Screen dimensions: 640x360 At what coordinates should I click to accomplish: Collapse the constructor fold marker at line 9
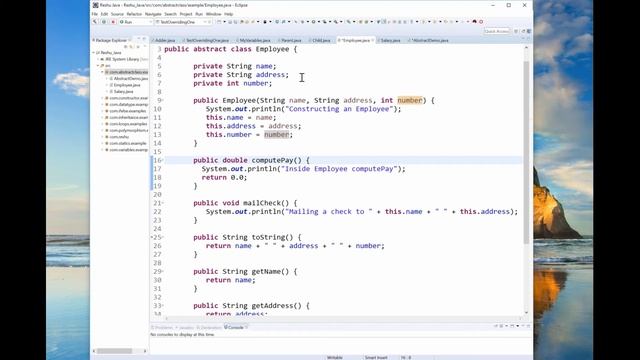(x=162, y=101)
